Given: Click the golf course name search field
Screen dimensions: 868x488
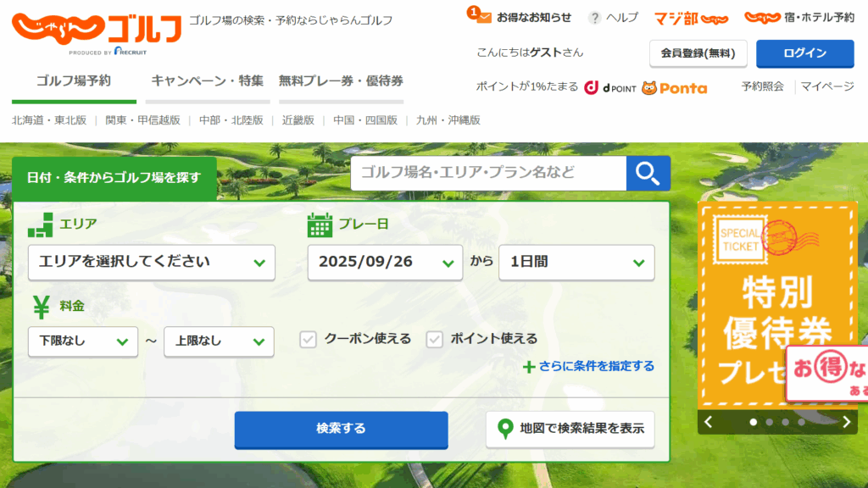Looking at the screenshot, I should [488, 174].
